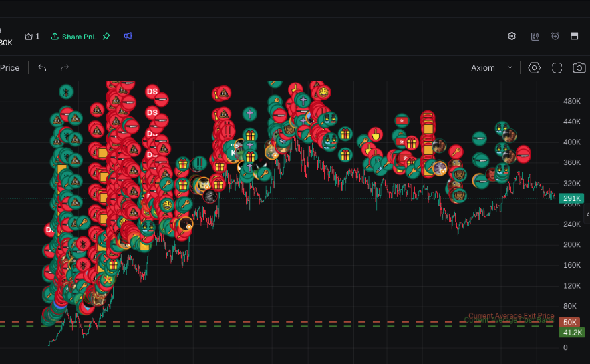Click the red 50K average exit tag
Image resolution: width=590 pixels, height=364 pixels.
tap(569, 323)
